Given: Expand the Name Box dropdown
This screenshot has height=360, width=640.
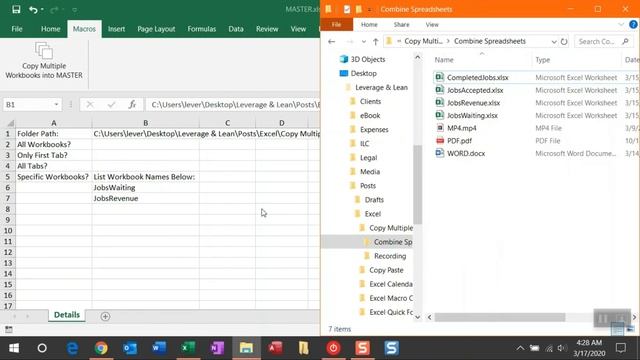Looking at the screenshot, I should 56,104.
